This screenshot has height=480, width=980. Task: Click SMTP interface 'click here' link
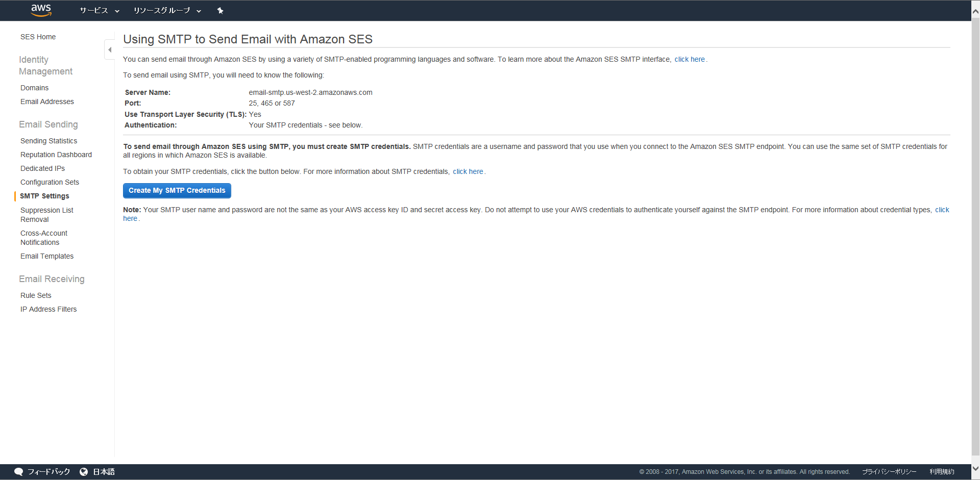pyautogui.click(x=689, y=59)
